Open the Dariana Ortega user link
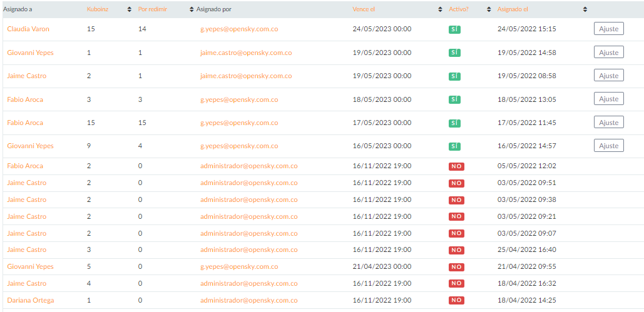 [31, 300]
